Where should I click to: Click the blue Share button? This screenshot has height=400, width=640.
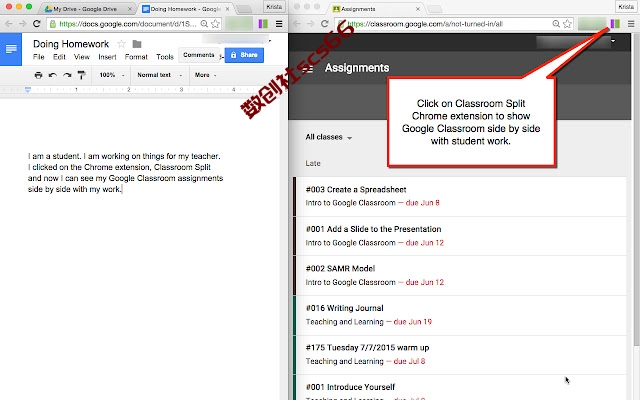[x=244, y=55]
